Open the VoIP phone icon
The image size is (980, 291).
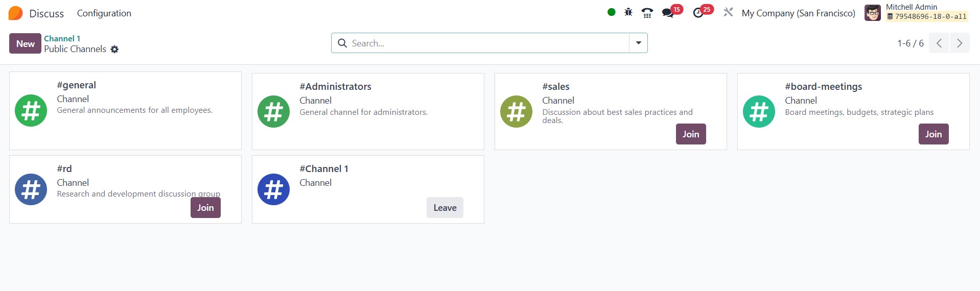647,13
